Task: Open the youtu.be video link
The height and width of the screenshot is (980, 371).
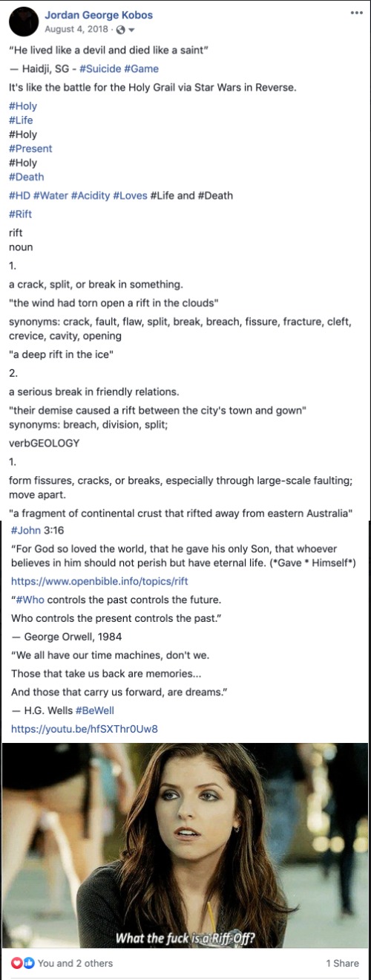Action: [85, 729]
